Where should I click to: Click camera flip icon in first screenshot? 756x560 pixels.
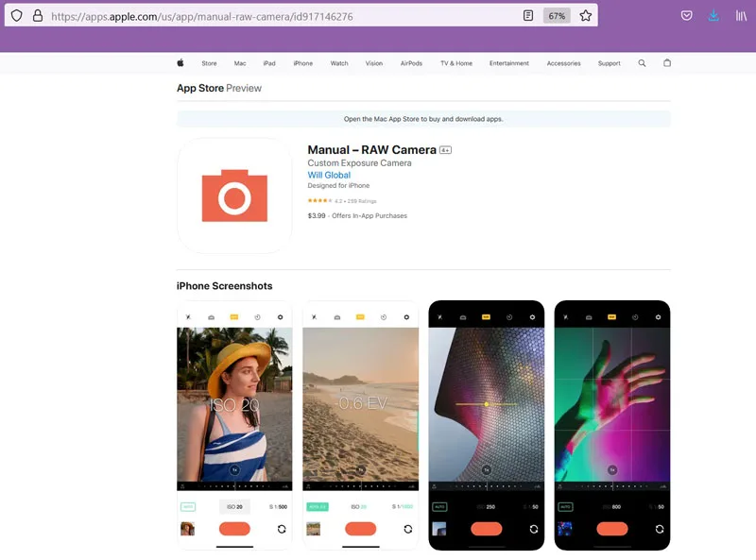point(282,529)
